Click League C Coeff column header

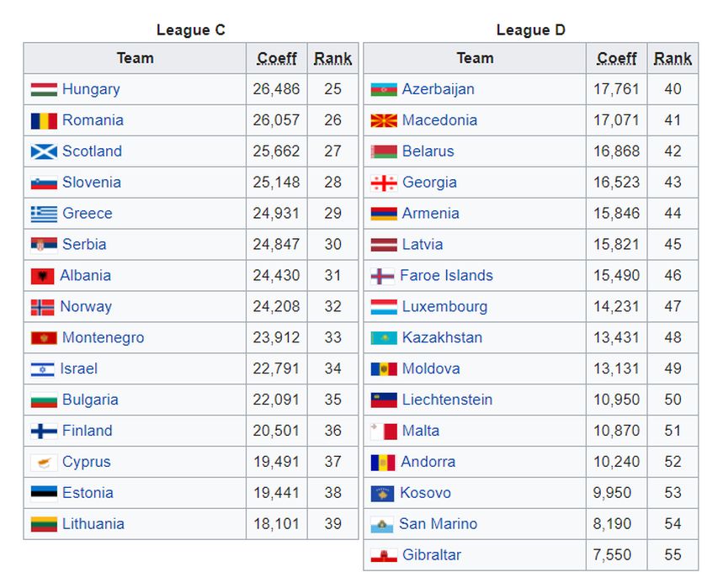point(277,58)
